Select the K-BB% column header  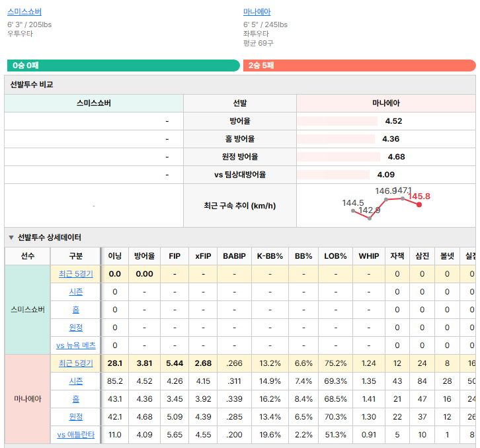point(270,256)
